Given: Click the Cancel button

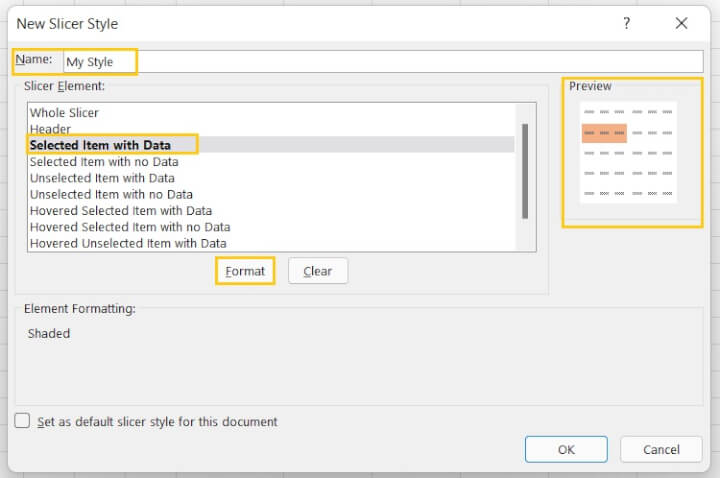Looking at the screenshot, I should (x=661, y=449).
